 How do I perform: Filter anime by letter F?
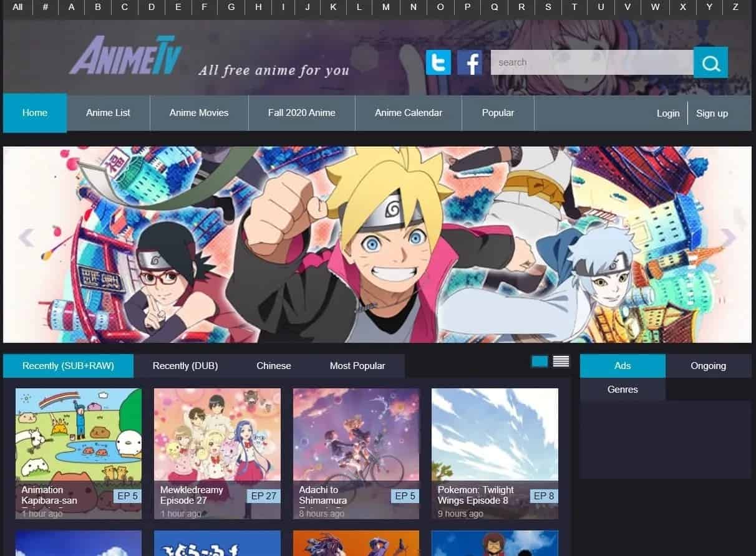[205, 7]
